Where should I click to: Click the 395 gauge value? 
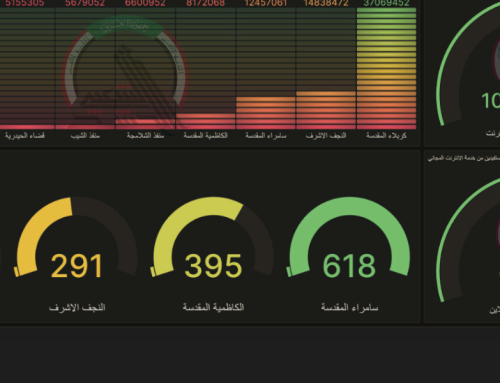(x=213, y=266)
